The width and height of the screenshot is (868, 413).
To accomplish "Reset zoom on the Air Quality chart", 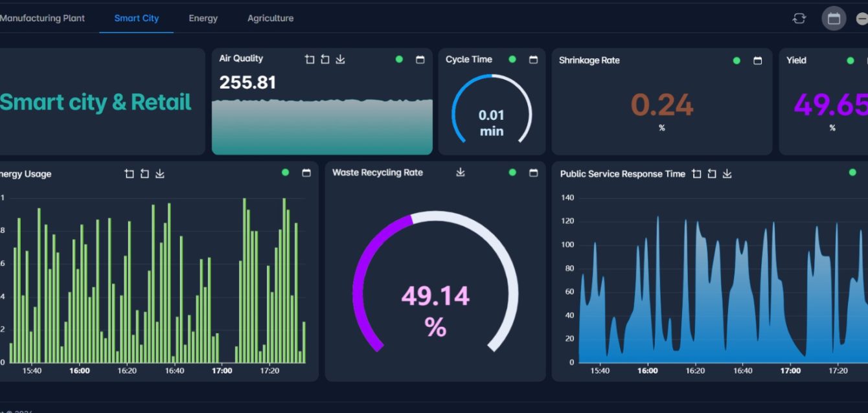I will [x=325, y=60].
